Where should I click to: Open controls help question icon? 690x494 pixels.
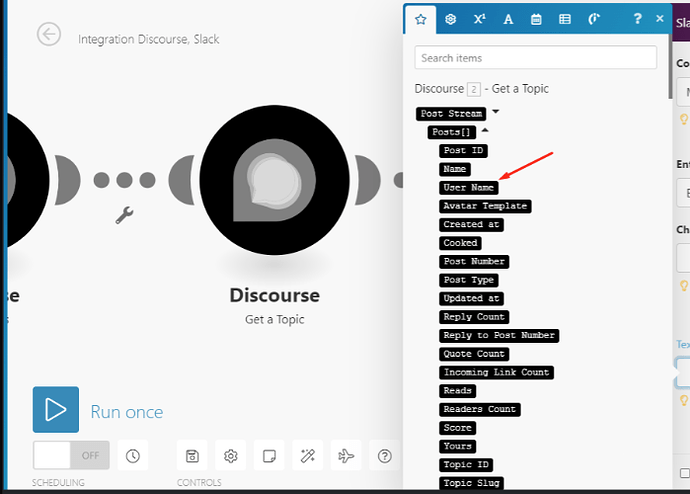pyautogui.click(x=385, y=456)
